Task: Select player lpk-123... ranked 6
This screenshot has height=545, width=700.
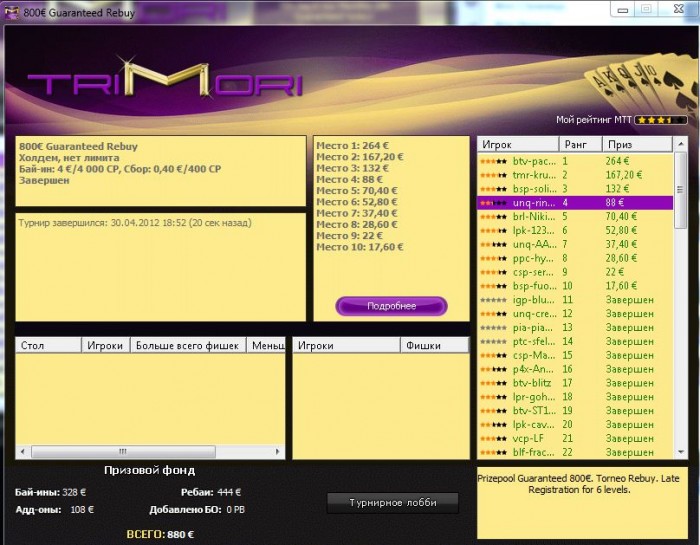Action: pyautogui.click(x=575, y=230)
